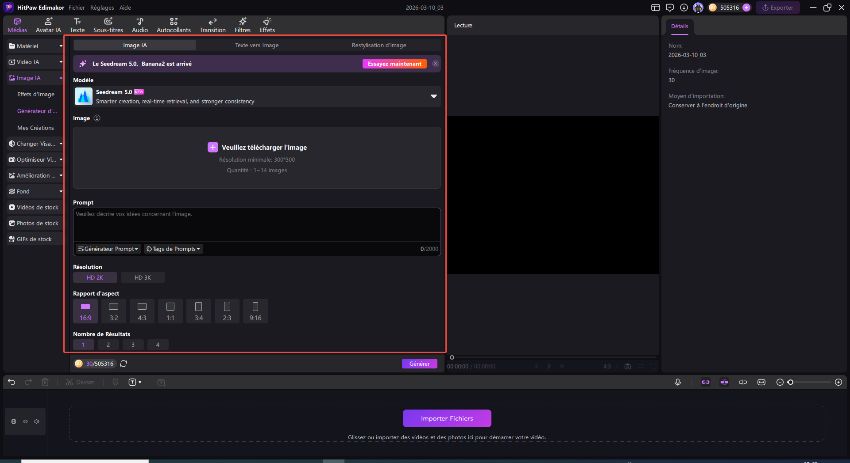This screenshot has height=463, width=850.
Task: Click the redo icon
Action: [x=28, y=382]
